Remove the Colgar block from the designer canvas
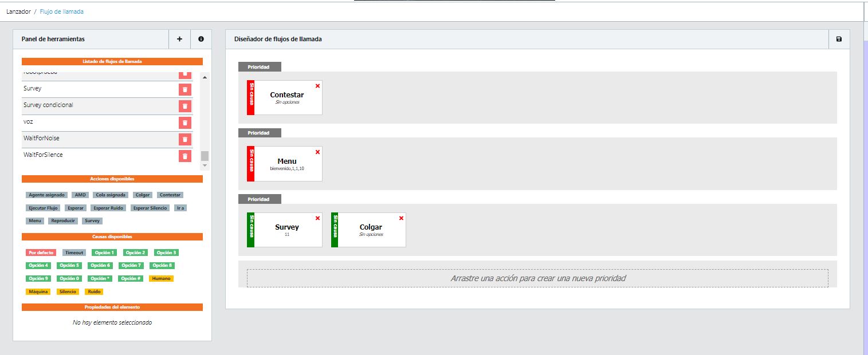This screenshot has height=355, width=868. (401, 218)
